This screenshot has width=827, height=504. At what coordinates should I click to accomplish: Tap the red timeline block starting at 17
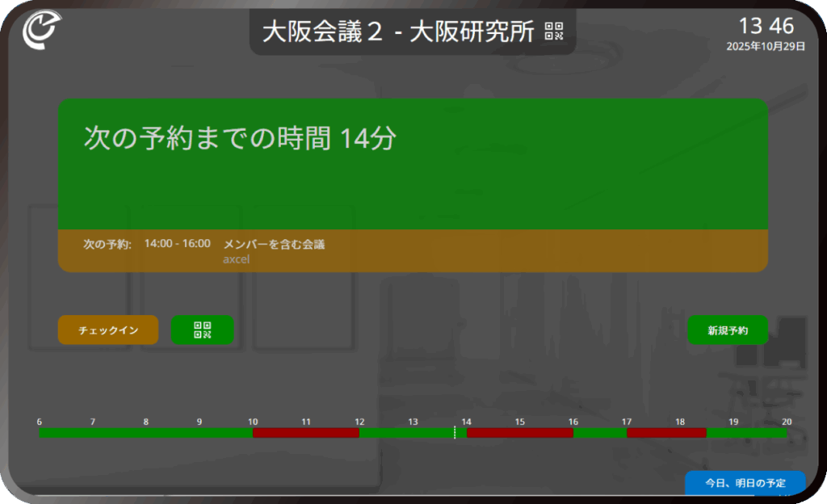[666, 433]
